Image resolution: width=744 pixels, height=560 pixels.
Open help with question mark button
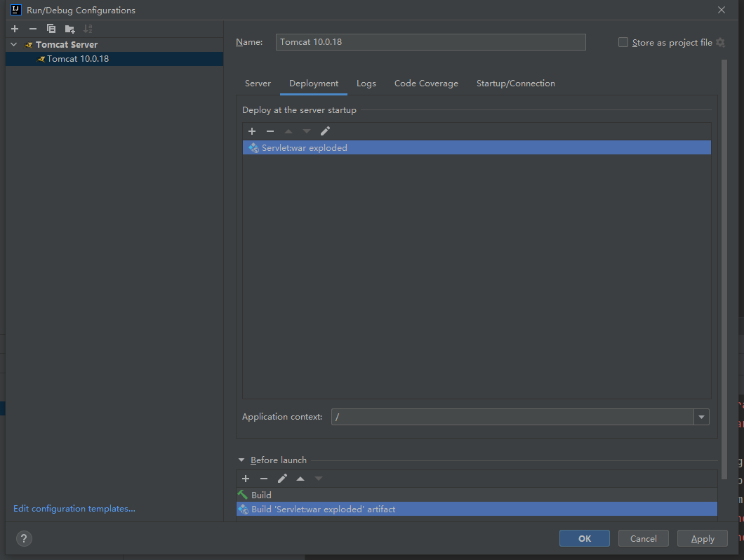[24, 538]
